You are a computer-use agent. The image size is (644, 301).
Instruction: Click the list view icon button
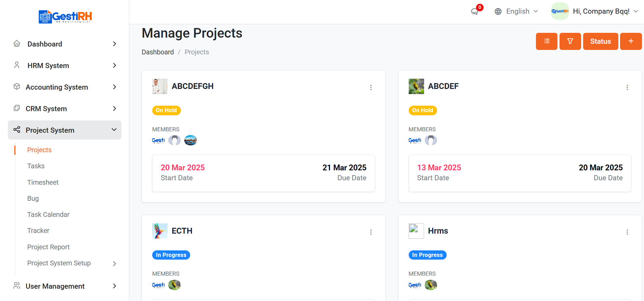[x=546, y=41]
